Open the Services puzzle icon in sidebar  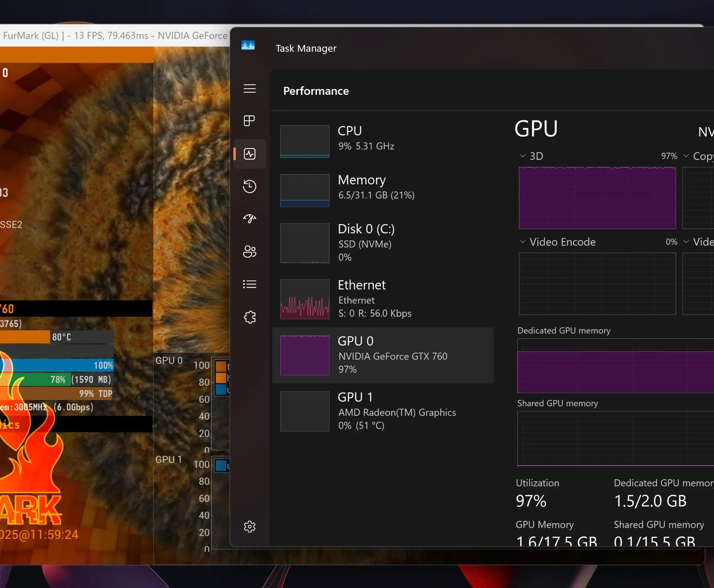pyautogui.click(x=250, y=317)
